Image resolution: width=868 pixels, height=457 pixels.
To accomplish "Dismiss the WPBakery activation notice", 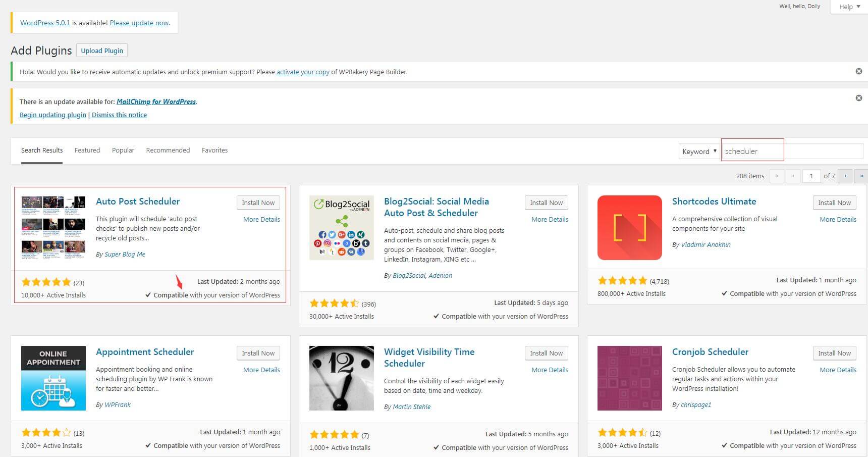I will (858, 71).
